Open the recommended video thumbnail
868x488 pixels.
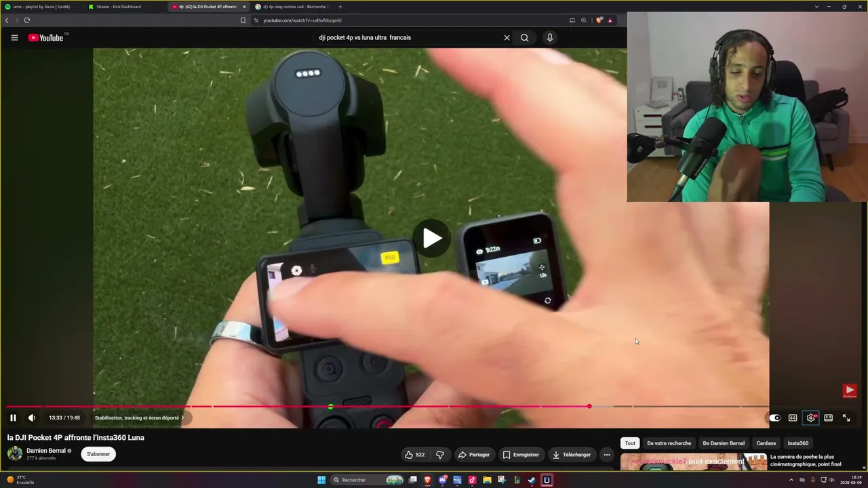click(x=693, y=462)
